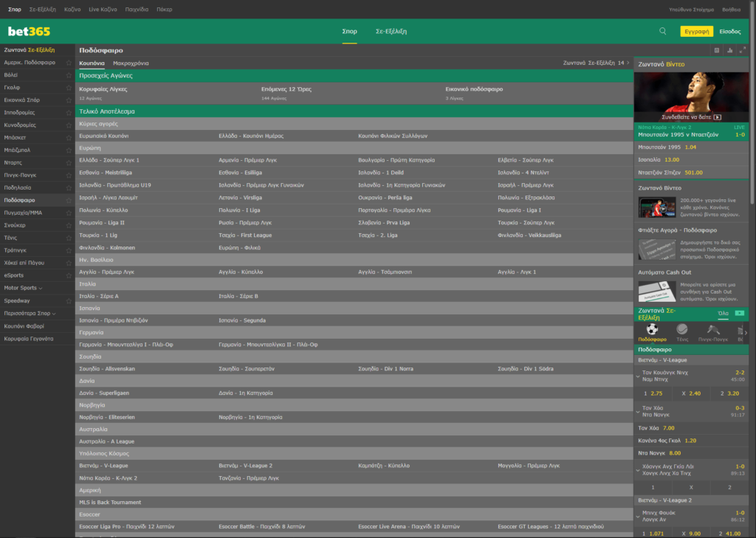The height and width of the screenshot is (538, 756).
Task: Star the Πυγμαχία/MMA sport
Action: coord(69,213)
